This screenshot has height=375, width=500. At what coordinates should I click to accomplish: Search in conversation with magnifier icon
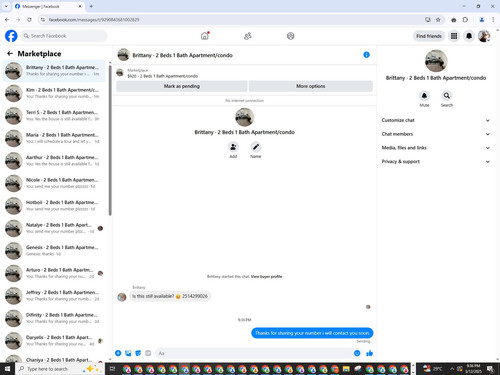pyautogui.click(x=447, y=96)
